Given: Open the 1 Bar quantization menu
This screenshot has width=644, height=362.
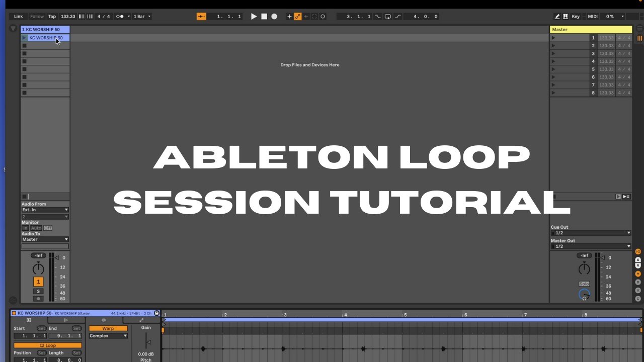Looking at the screenshot, I should pos(142,17).
